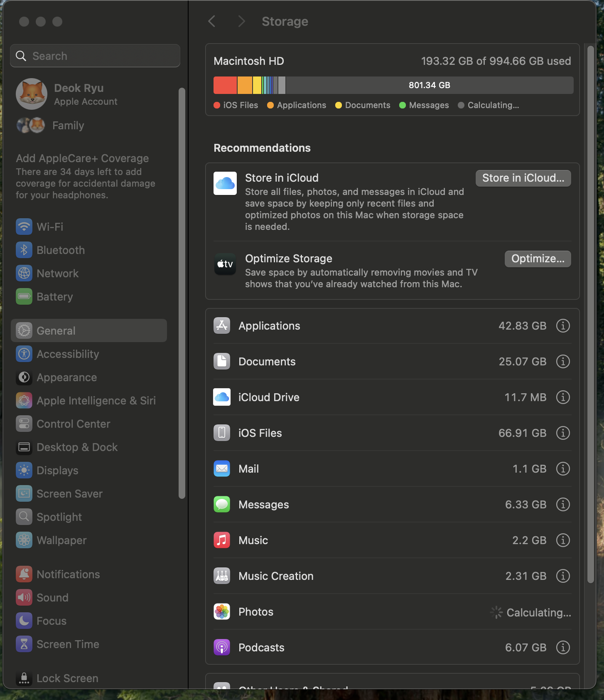The height and width of the screenshot is (700, 604).
Task: Click into the Search field
Action: click(x=95, y=56)
